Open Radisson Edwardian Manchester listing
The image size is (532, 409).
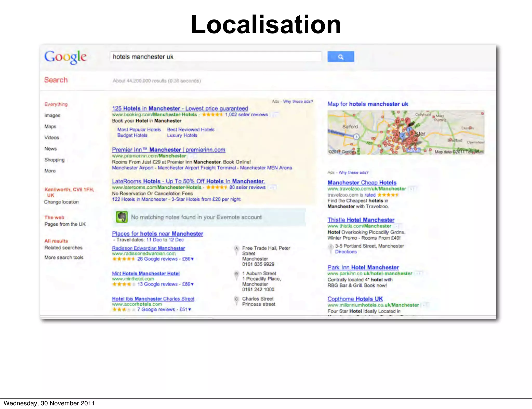coord(149,248)
